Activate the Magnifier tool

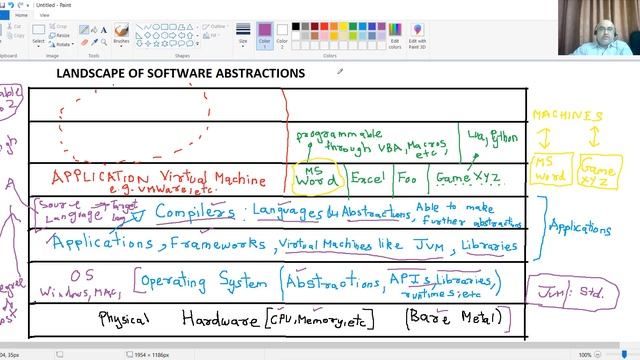pos(104,42)
